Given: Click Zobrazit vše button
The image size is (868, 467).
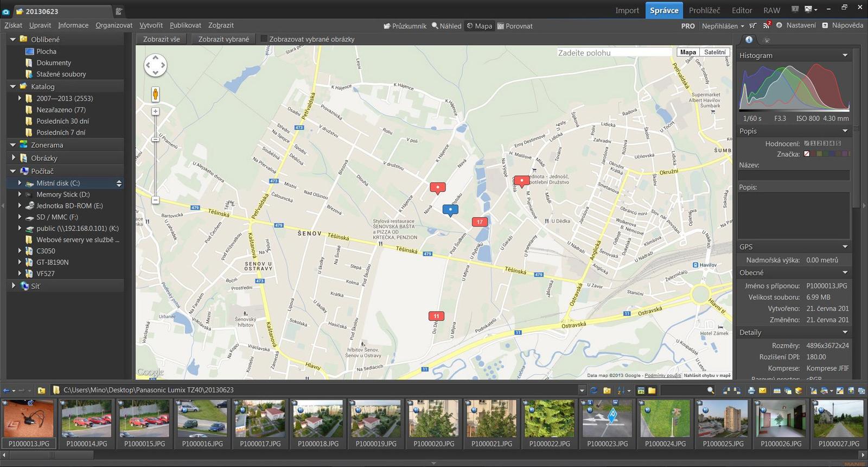Looking at the screenshot, I should 161,39.
